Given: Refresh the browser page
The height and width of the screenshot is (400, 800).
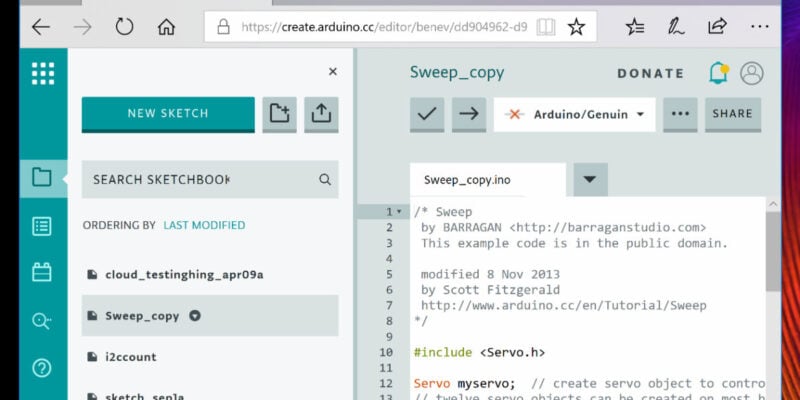Looking at the screenshot, I should click(x=124, y=27).
